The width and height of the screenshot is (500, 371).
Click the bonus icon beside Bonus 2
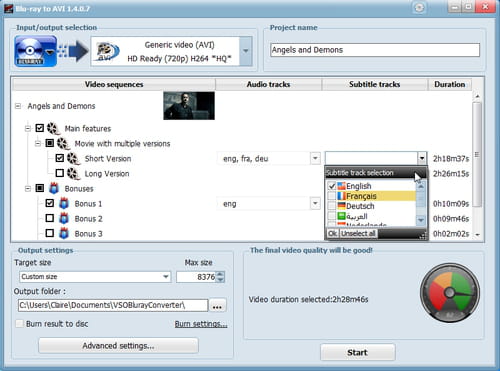(x=64, y=219)
